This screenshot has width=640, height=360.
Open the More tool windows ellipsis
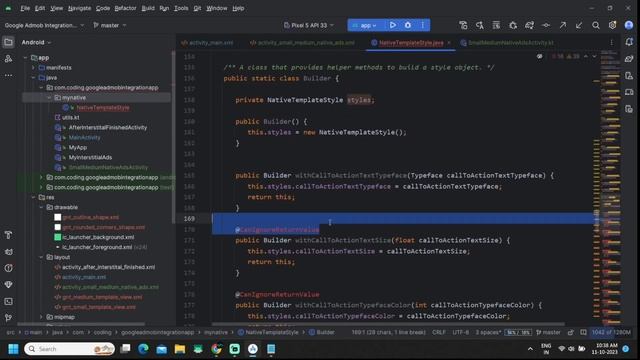pos(8,76)
